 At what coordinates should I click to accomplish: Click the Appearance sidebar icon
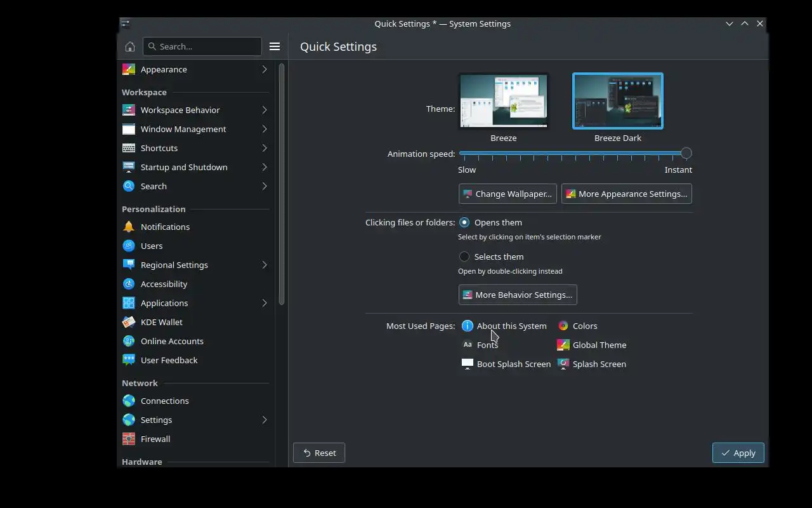point(129,69)
